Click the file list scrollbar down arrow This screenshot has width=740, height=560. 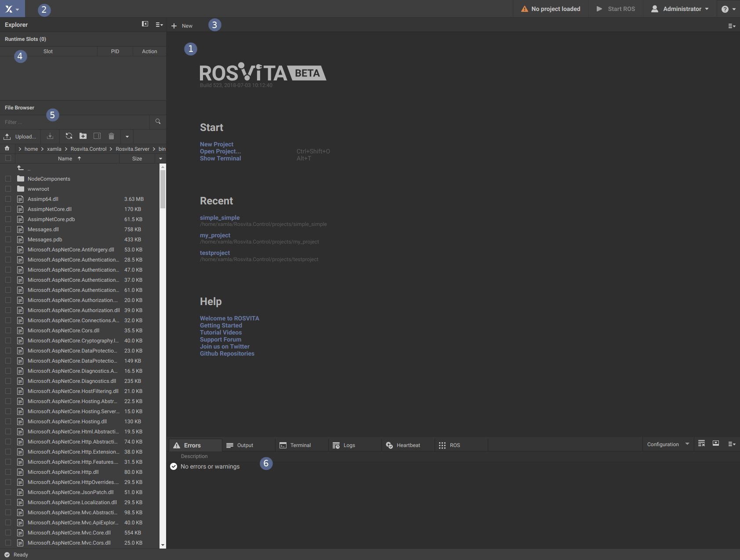click(x=163, y=545)
